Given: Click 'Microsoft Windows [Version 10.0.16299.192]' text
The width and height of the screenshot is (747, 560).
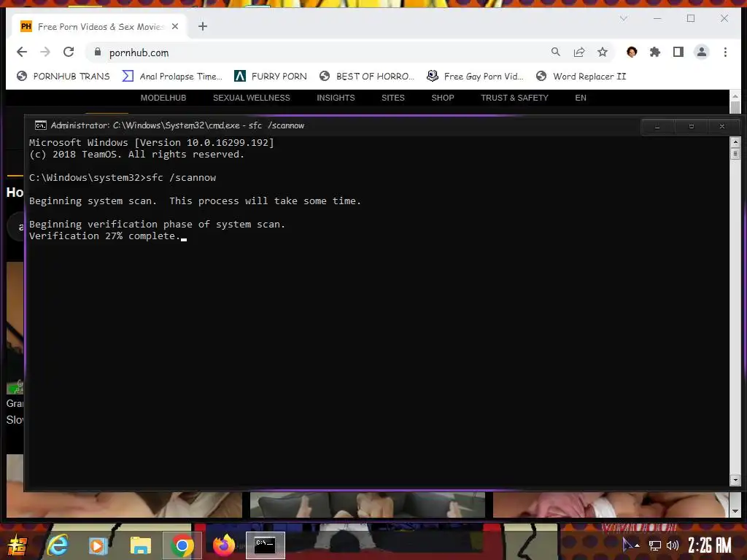Looking at the screenshot, I should tap(152, 142).
